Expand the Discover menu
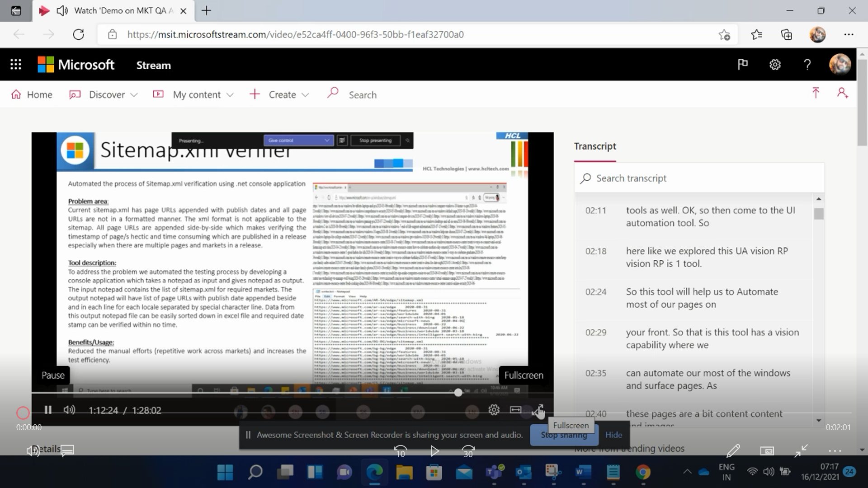This screenshot has height=488, width=868. 104,94
